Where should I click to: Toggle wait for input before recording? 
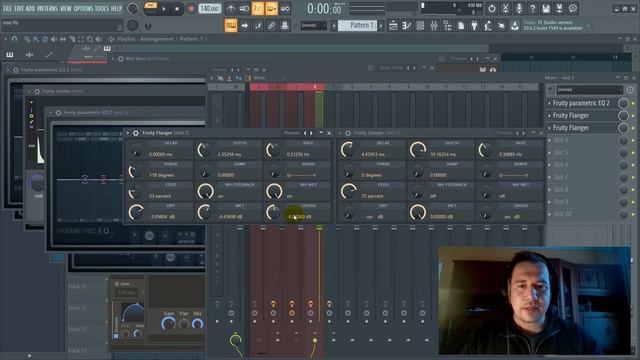pyautogui.click(x=244, y=8)
